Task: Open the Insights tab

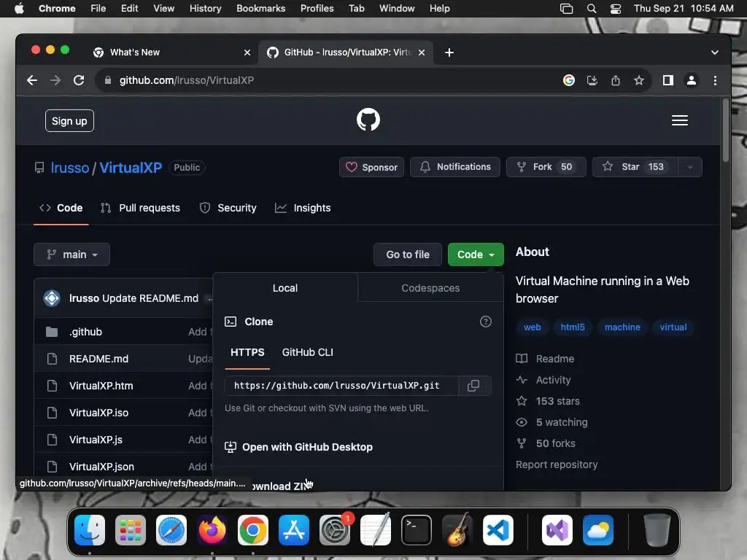Action: tap(303, 208)
